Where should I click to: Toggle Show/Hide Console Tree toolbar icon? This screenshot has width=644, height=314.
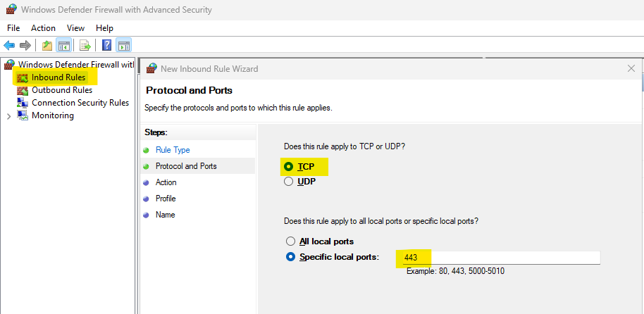[63, 46]
